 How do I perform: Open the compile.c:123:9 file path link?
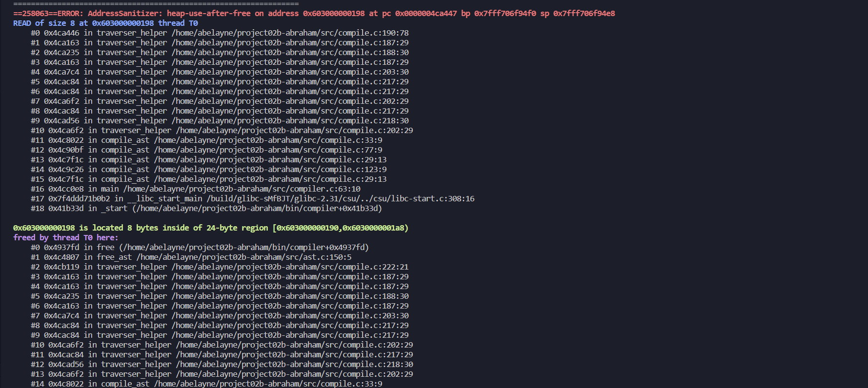pyautogui.click(x=270, y=170)
